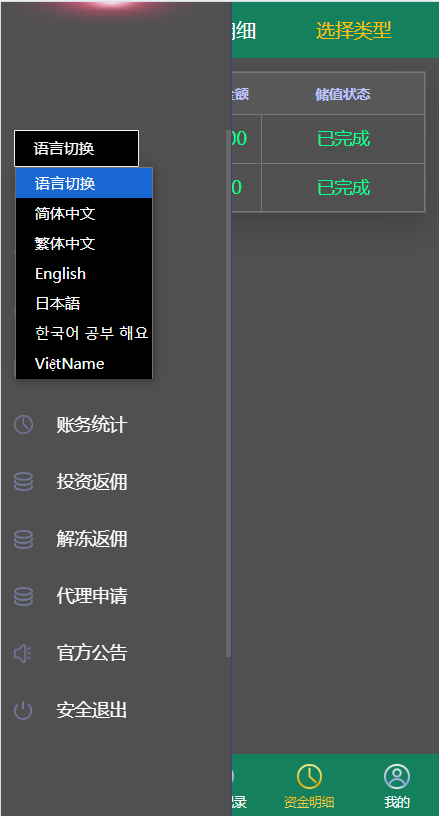The image size is (439, 817).
Task: Click the stacked coins icon beside 解冻返佣
Action: coord(23,539)
